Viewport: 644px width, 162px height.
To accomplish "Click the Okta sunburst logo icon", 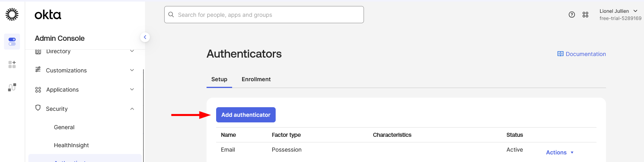I will tap(12, 14).
